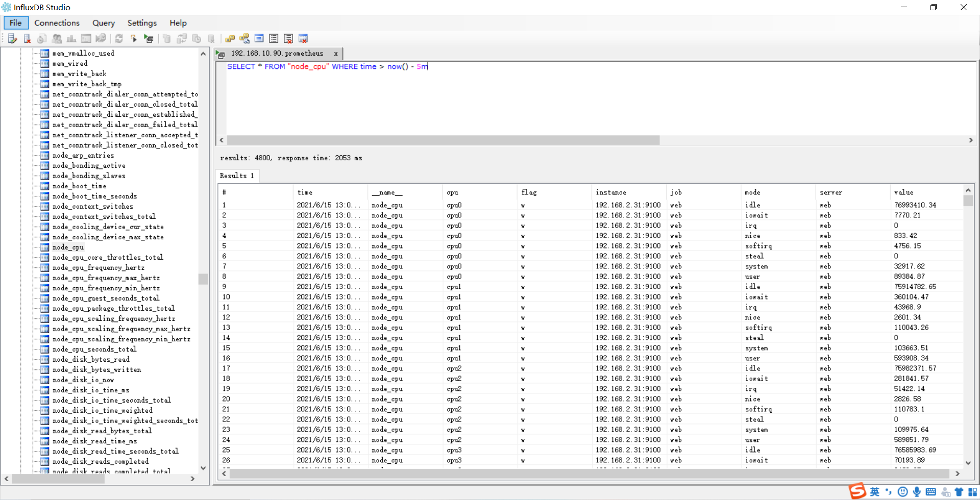
Task: Click the console window icon
Action: pos(86,39)
